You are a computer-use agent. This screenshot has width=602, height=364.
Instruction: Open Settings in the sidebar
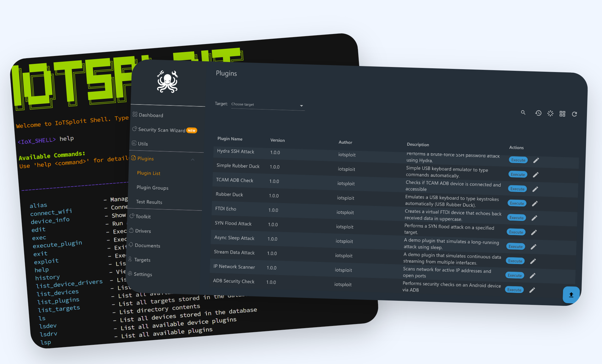click(140, 274)
